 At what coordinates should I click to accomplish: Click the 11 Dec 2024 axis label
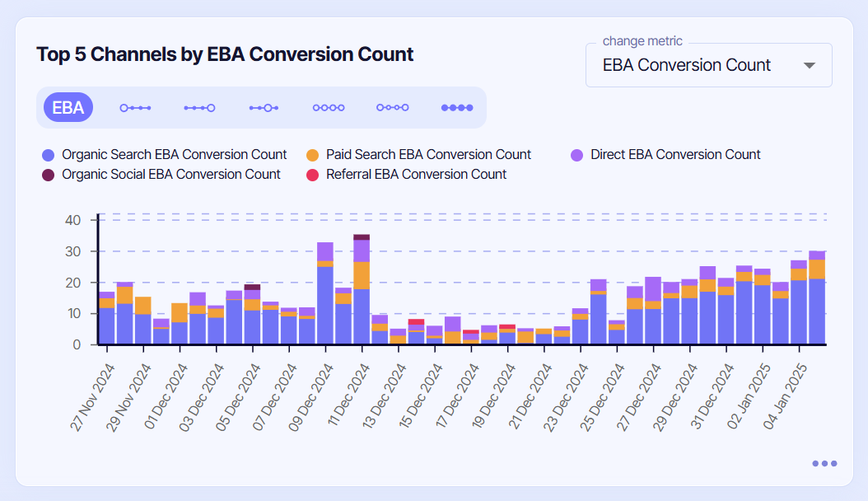point(348,394)
